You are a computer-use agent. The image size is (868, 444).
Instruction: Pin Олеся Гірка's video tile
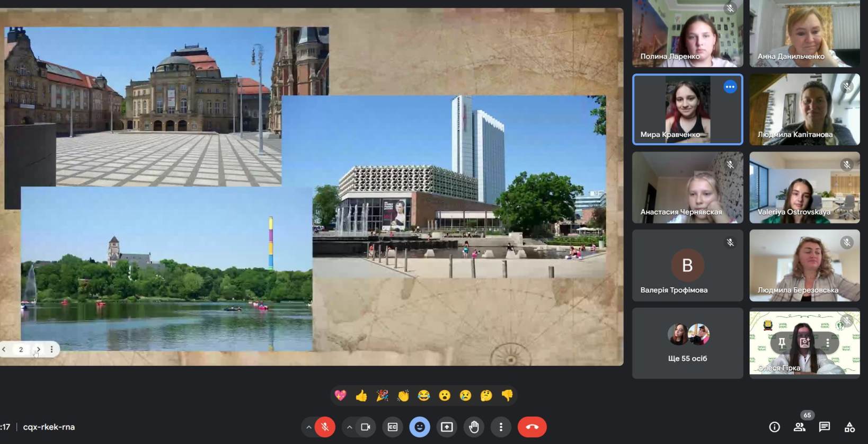[782, 343]
